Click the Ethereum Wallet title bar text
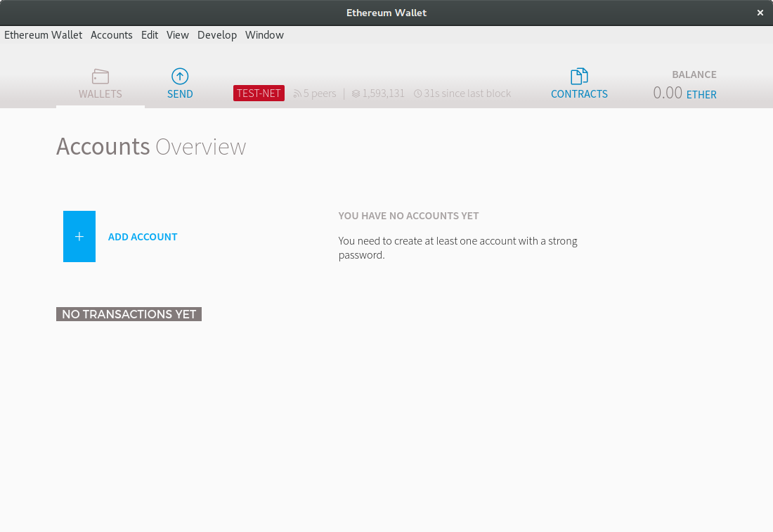The image size is (773, 532). (386, 13)
